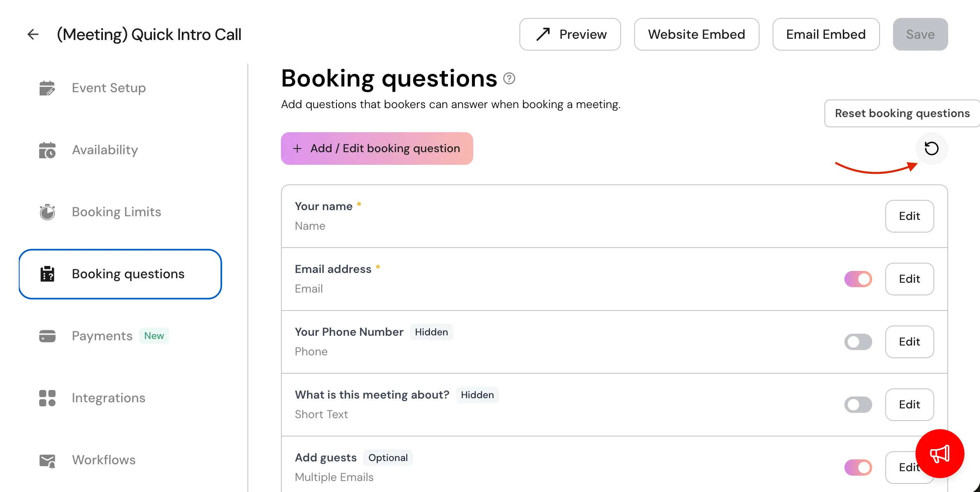This screenshot has width=980, height=492.
Task: Edit the Your name question
Action: (909, 216)
